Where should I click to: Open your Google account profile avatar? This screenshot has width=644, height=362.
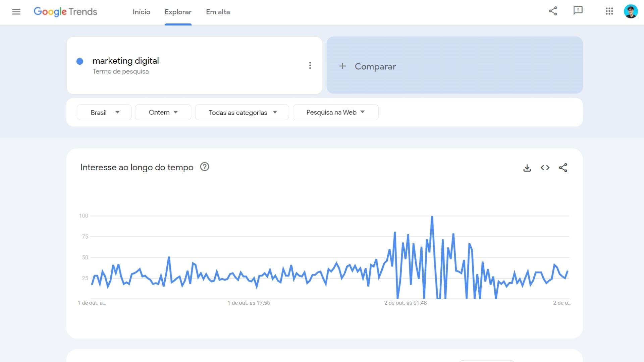coord(631,11)
